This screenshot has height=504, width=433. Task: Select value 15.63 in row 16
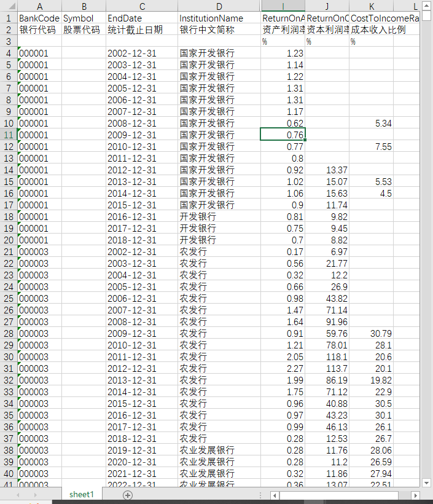pyautogui.click(x=327, y=193)
